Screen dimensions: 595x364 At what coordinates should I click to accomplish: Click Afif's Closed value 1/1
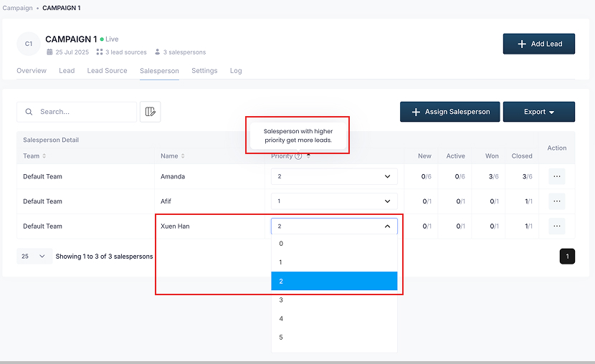528,201
